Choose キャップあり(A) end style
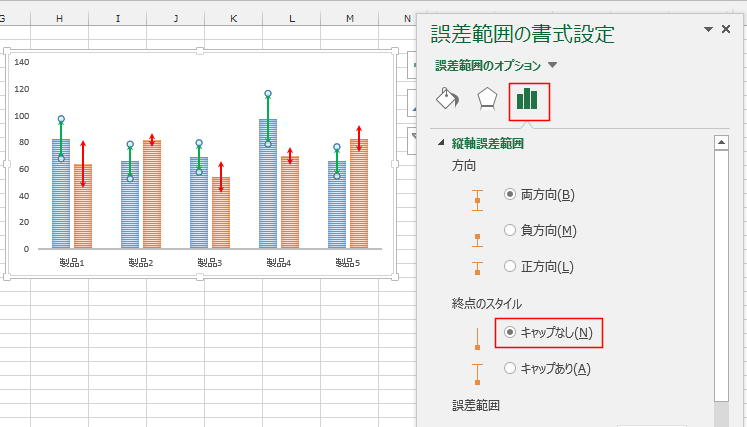Viewport: 747px width, 427px height. (510, 368)
